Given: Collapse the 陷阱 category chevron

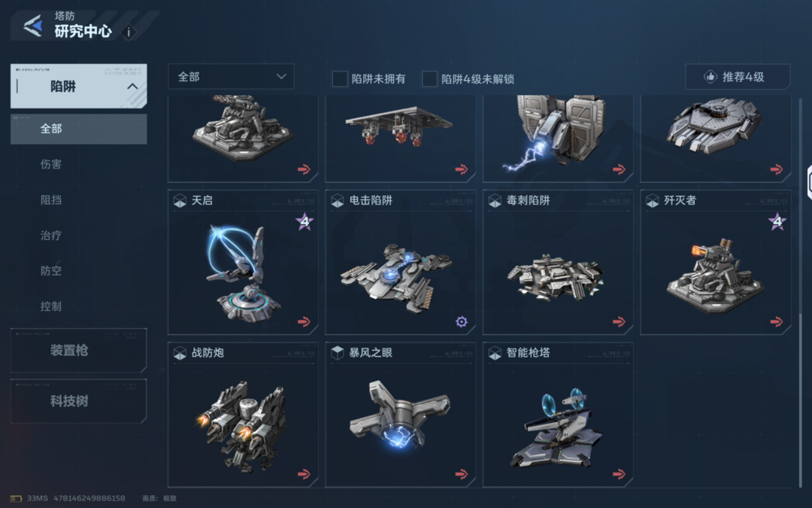Looking at the screenshot, I should click(x=132, y=87).
